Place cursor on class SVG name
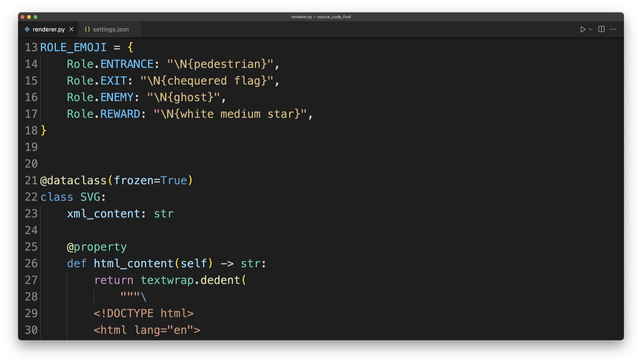 (x=90, y=197)
